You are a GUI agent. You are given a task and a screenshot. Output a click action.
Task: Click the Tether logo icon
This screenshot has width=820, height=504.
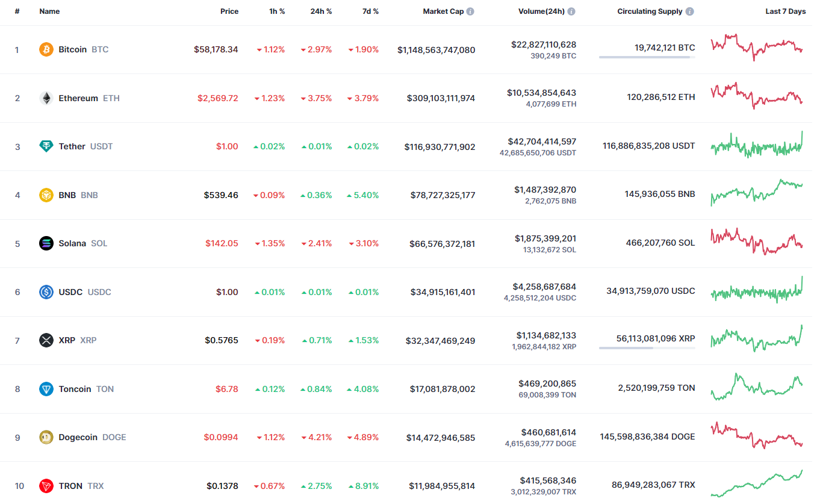coord(46,146)
